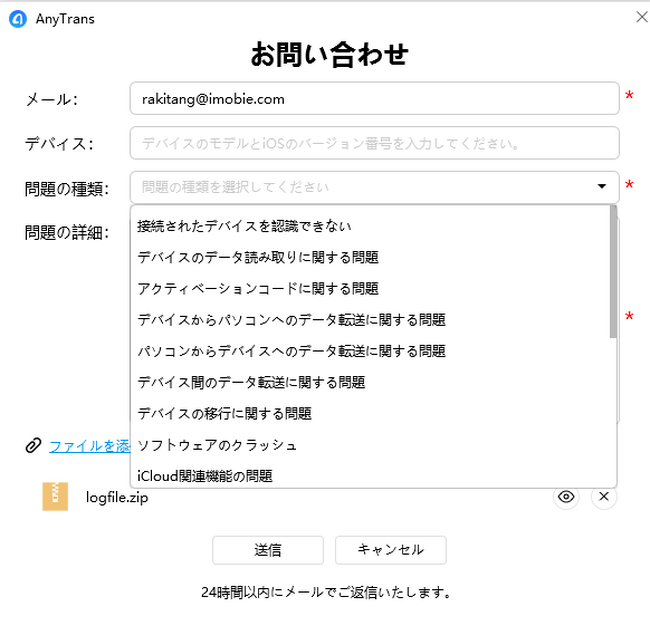Click the logfile.zip archive file icon

(55, 497)
